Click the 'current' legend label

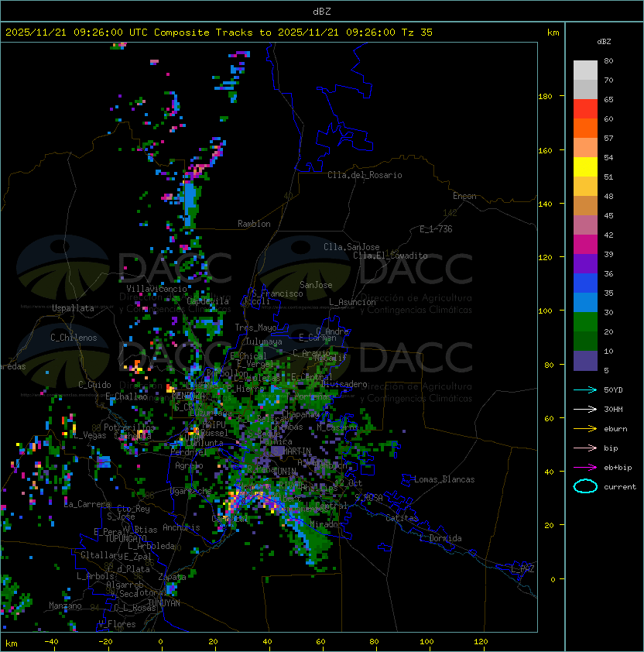tap(620, 487)
